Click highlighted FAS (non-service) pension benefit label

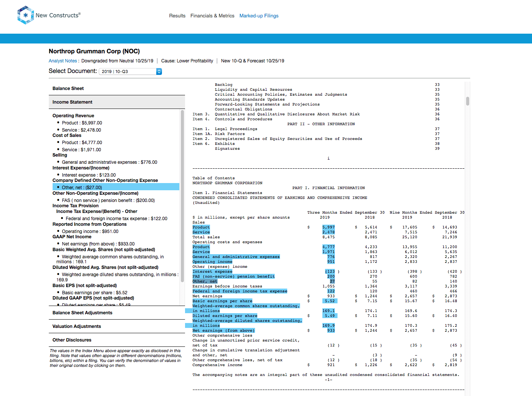[x=234, y=276]
